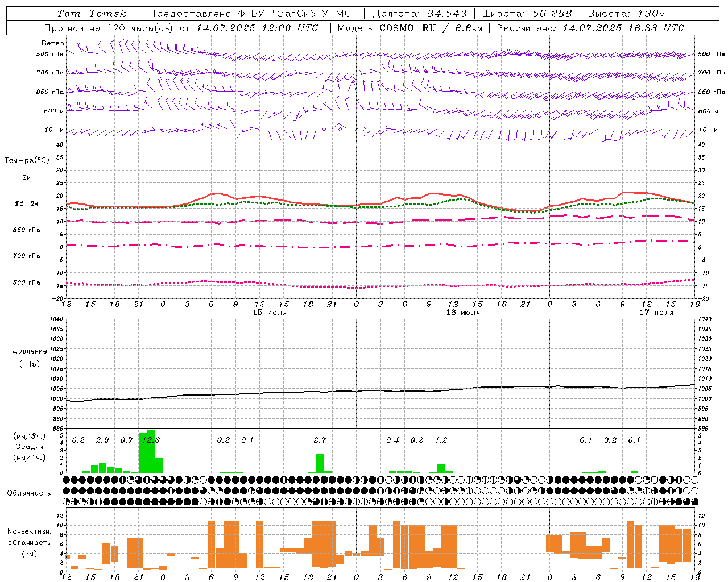Click the height value 130м
The width and height of the screenshot is (728, 582).
point(650,14)
